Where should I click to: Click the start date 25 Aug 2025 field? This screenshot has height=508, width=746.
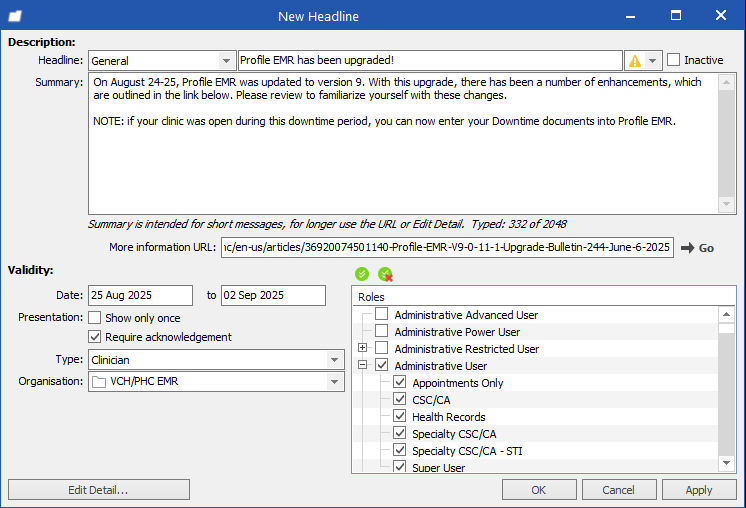140,295
